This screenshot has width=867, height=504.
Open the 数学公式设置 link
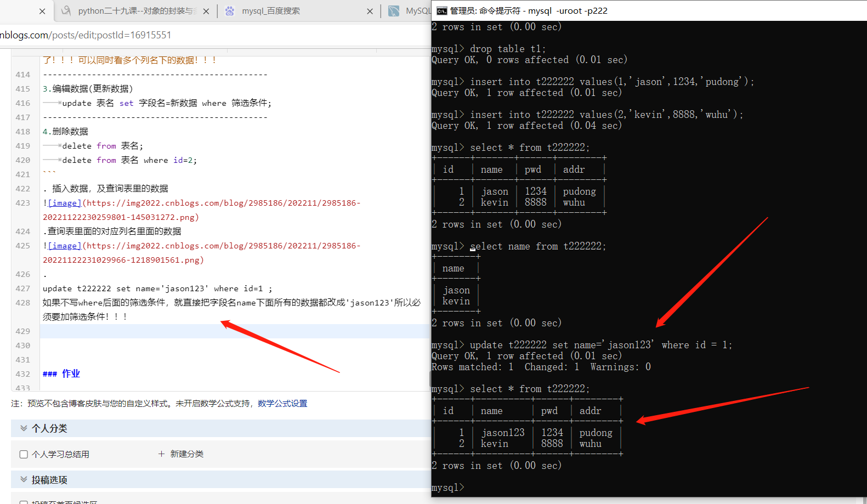click(x=282, y=404)
